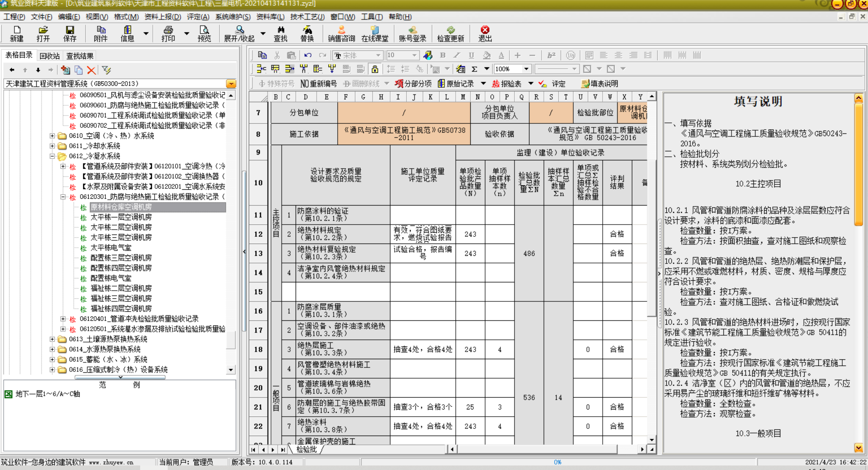Click the paint bucket fill color icon

[x=486, y=55]
